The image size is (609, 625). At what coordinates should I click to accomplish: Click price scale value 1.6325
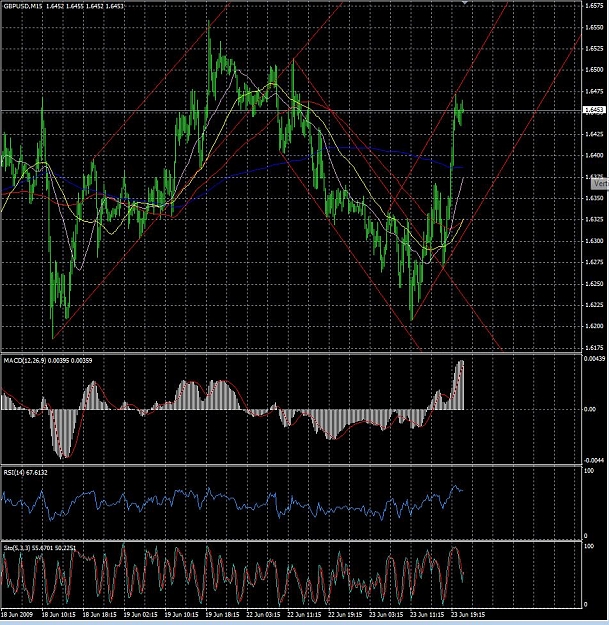click(x=594, y=220)
